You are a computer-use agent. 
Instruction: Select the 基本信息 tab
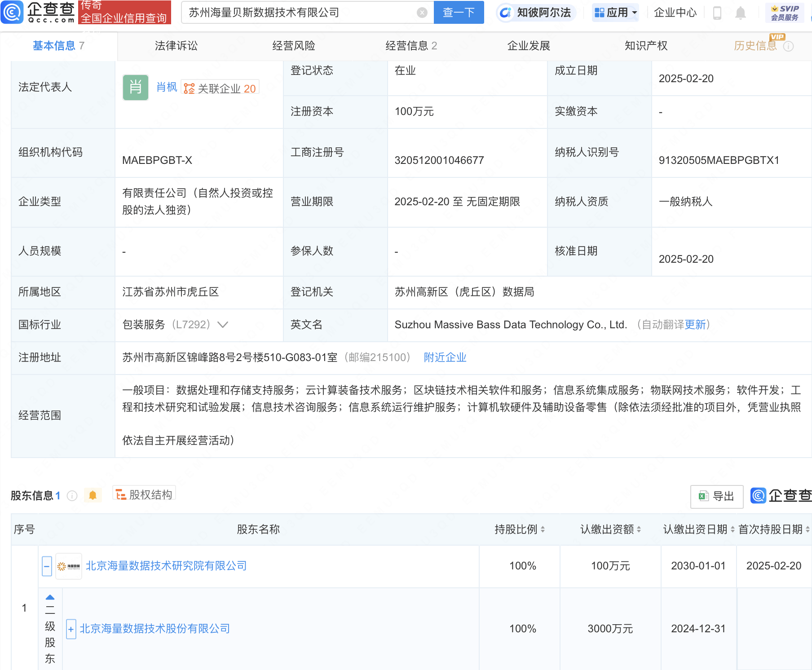59,46
